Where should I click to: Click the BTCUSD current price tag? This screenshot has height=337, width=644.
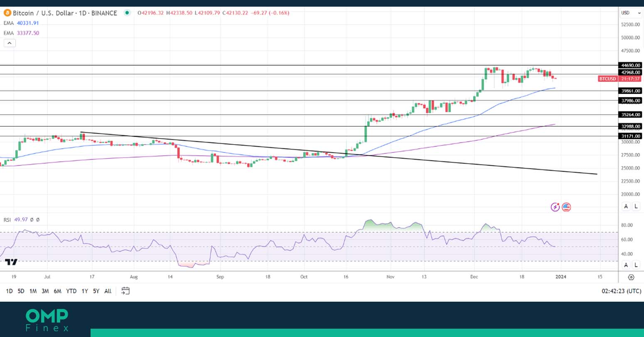[x=620, y=79]
